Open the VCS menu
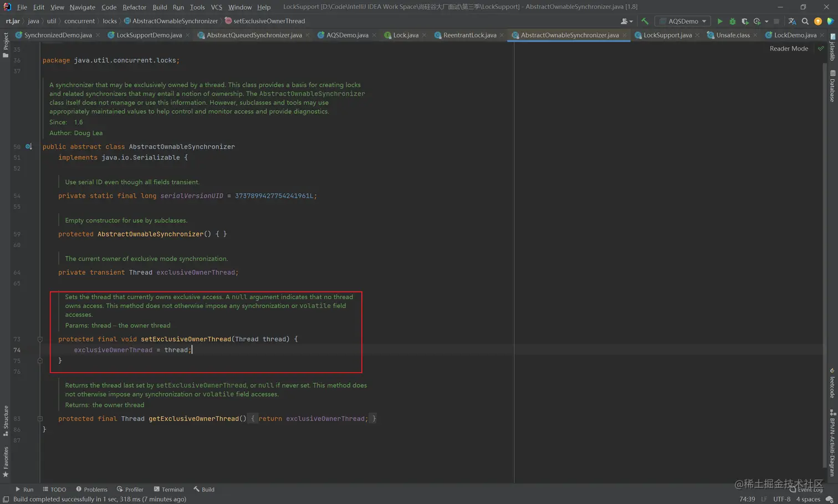This screenshot has width=838, height=504. (x=216, y=7)
